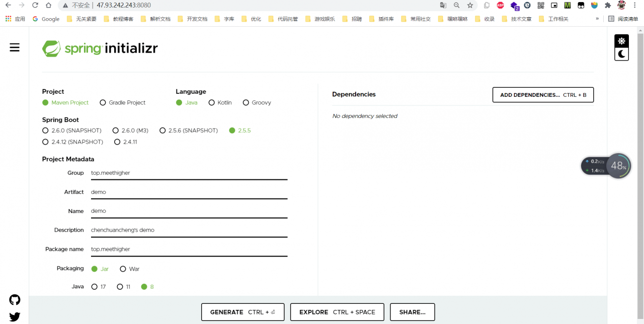Click the Name input field
This screenshot has width=644, height=324.
(189, 211)
